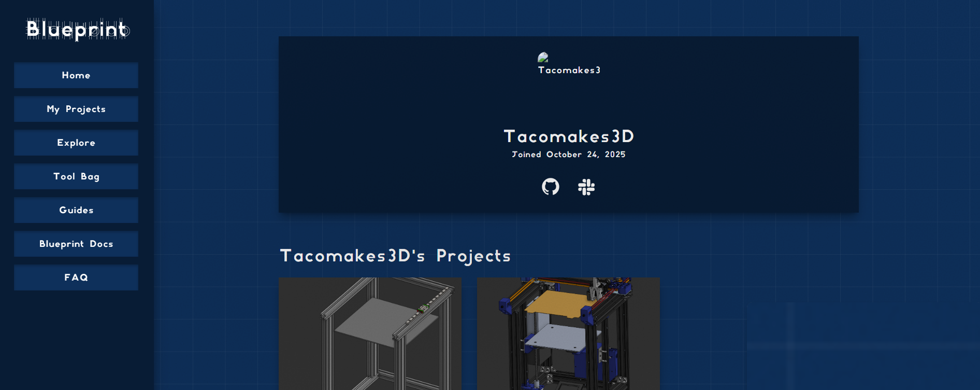Open the grey frame printer project thumbnail
Image resolution: width=980 pixels, height=390 pixels.
coord(370,333)
